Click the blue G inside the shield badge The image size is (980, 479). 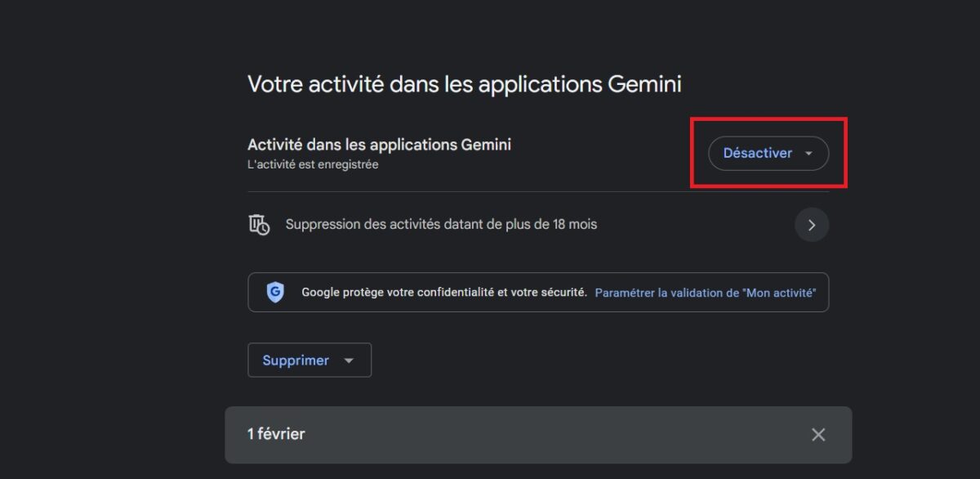click(x=274, y=292)
